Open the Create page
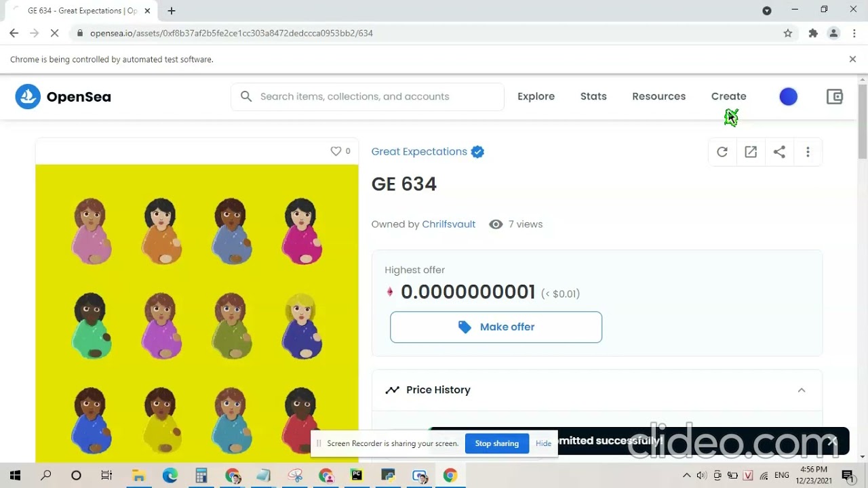This screenshot has width=868, height=488. pos(728,96)
